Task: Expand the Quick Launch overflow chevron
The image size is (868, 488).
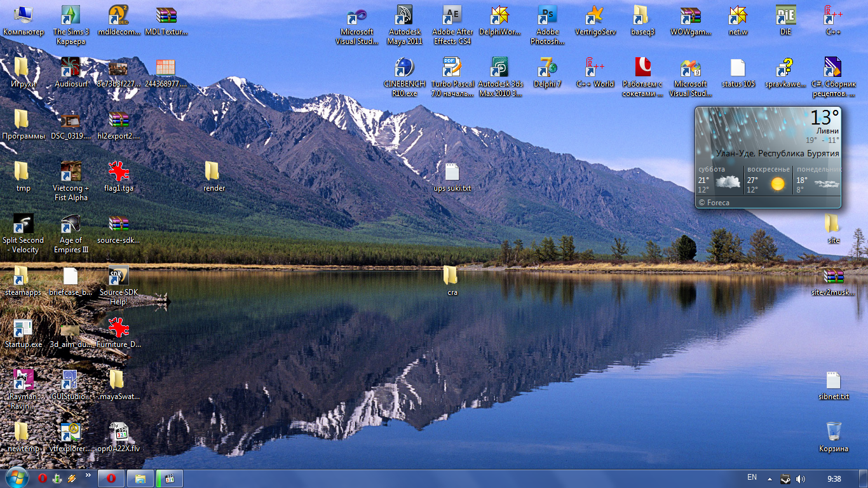Action: [88, 475]
